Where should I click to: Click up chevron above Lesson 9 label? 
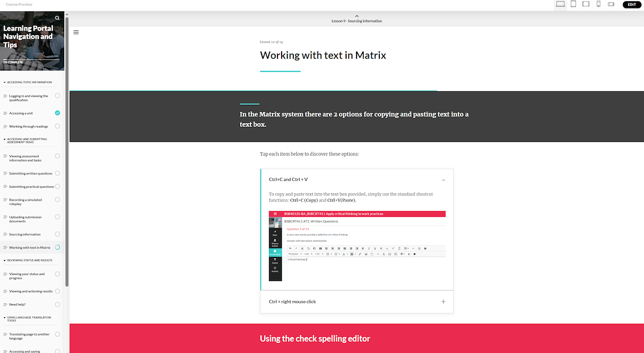(357, 16)
